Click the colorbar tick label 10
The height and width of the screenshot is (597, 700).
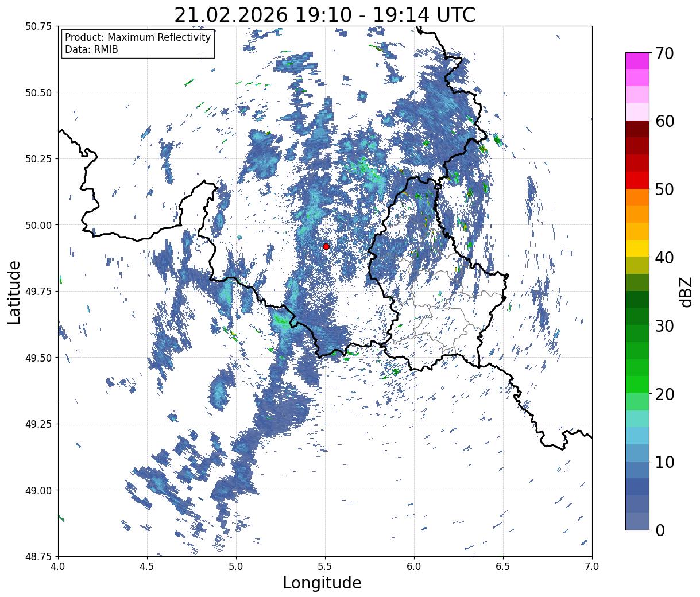[x=664, y=462]
